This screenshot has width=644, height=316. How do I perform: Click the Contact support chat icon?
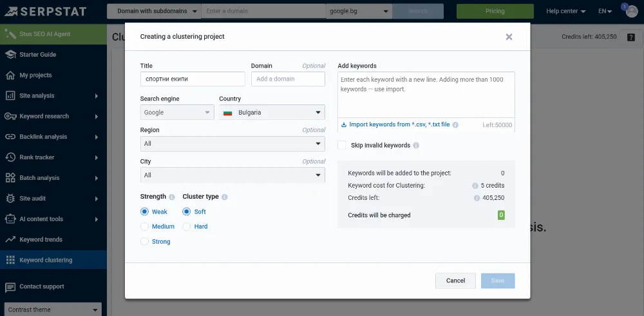(10, 287)
